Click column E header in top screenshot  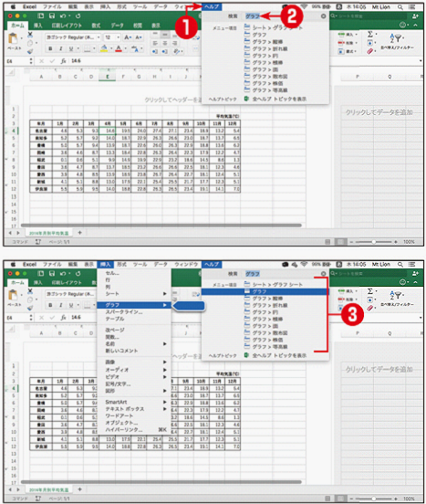[108, 77]
